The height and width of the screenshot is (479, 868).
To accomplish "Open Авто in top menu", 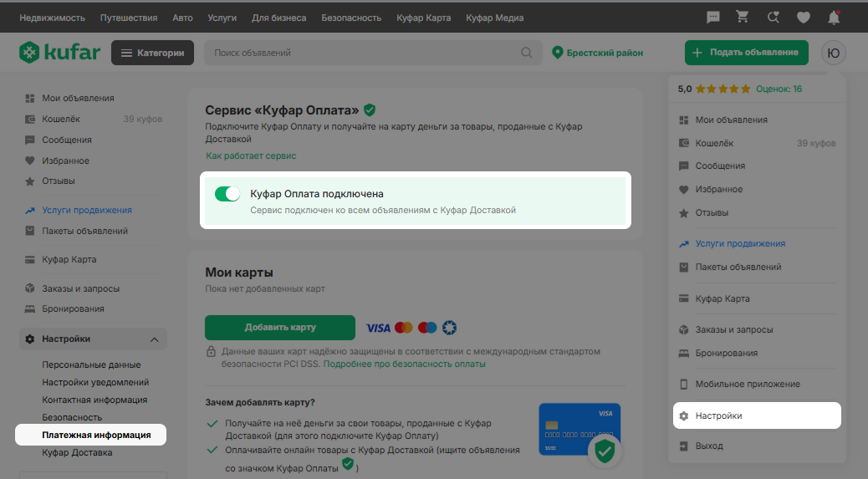I will (182, 18).
